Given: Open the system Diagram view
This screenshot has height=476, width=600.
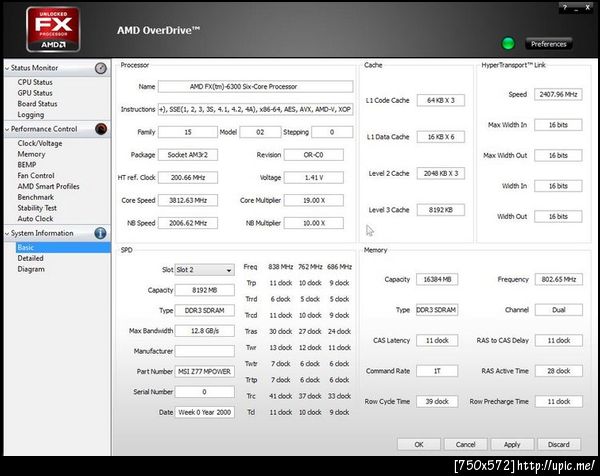Looking at the screenshot, I should pos(31,269).
